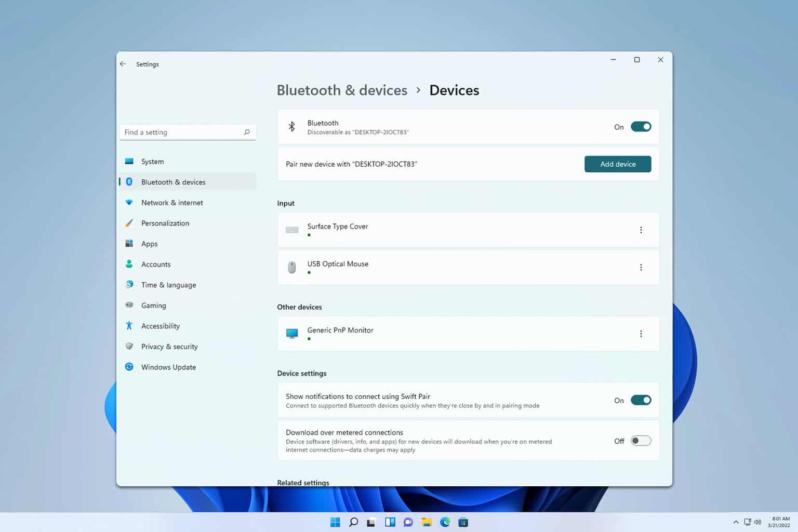Launch Microsoft Edge from the taskbar
Screen dimensions: 798x532
point(445,522)
